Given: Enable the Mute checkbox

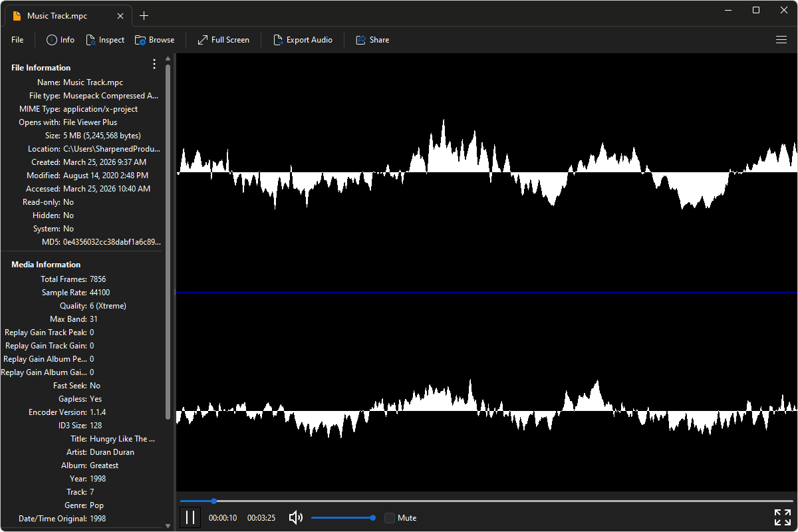Looking at the screenshot, I should (390, 517).
